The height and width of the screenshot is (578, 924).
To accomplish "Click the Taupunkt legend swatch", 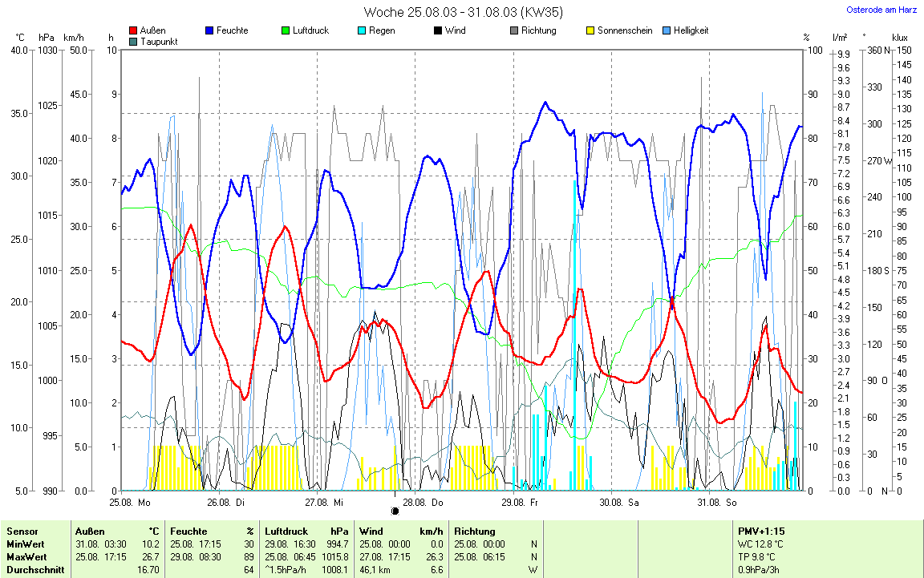I will [133, 41].
